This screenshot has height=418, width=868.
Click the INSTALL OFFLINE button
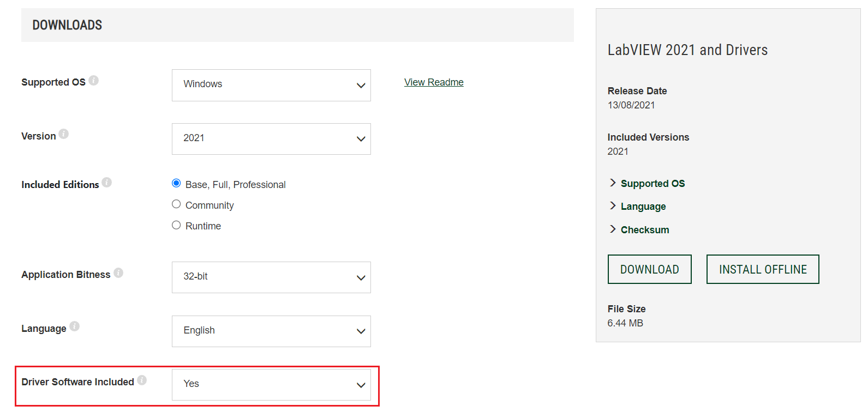click(763, 269)
